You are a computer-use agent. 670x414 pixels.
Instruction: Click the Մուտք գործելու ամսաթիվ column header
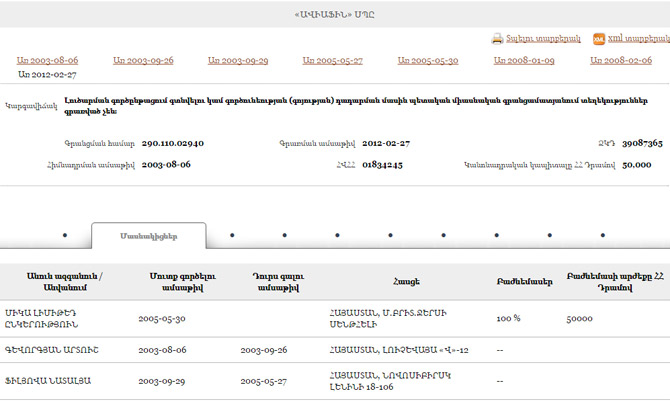[182, 282]
